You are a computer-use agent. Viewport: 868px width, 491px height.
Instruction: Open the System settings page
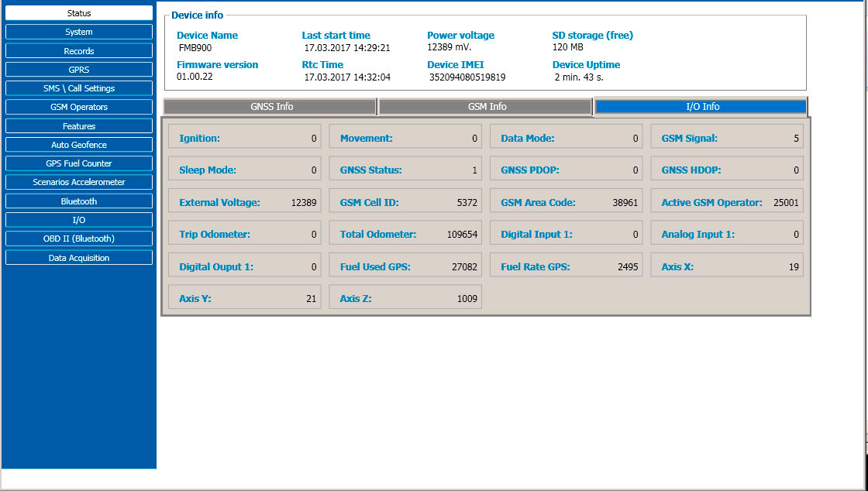78,32
